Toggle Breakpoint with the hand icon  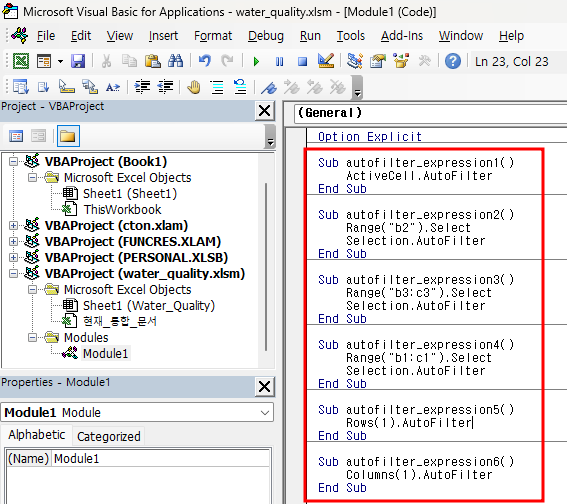pos(194,87)
